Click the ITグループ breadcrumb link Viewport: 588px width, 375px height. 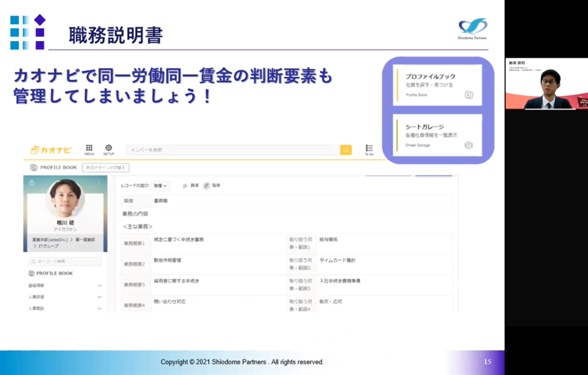48,246
